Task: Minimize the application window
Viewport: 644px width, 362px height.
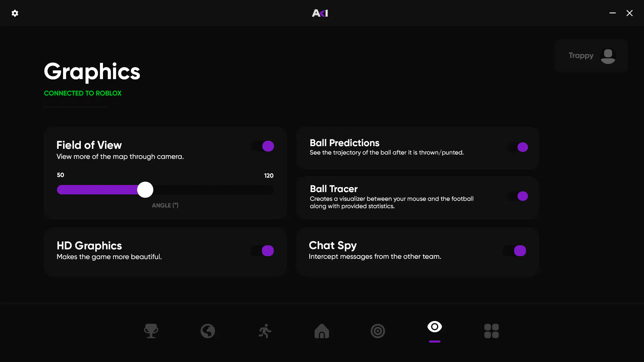Action: coord(612,13)
